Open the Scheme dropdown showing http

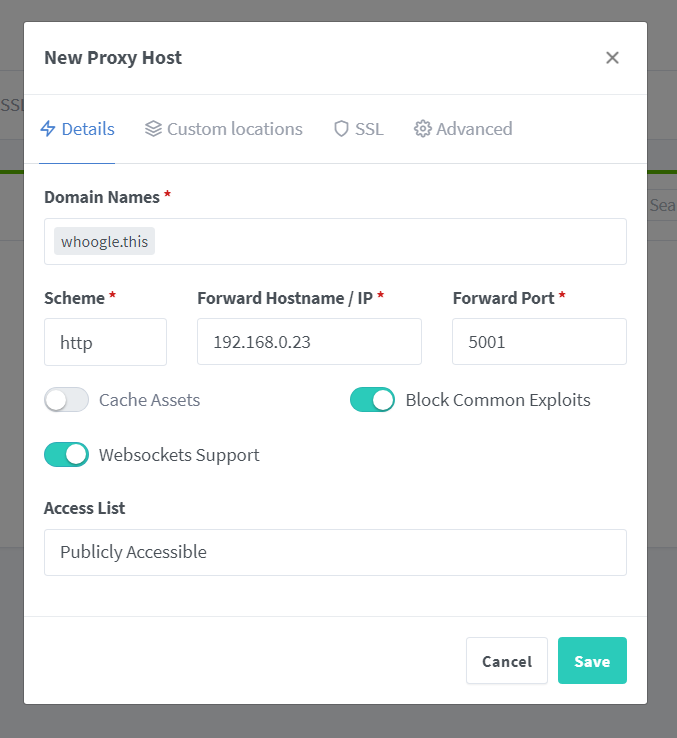105,342
